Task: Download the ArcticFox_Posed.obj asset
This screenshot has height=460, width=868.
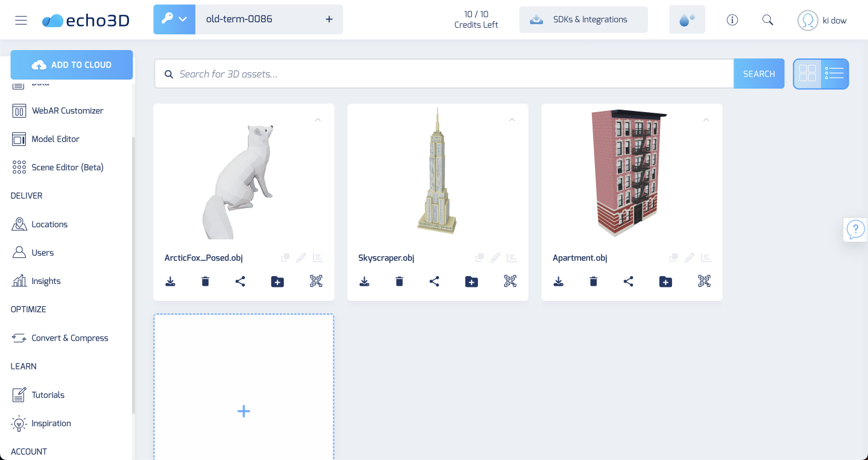Action: [x=171, y=281]
